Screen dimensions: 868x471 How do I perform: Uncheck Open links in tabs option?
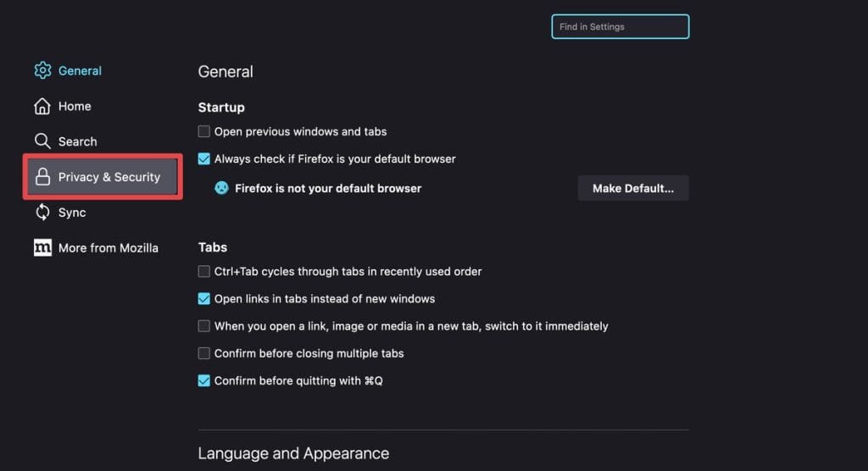pyautogui.click(x=204, y=298)
